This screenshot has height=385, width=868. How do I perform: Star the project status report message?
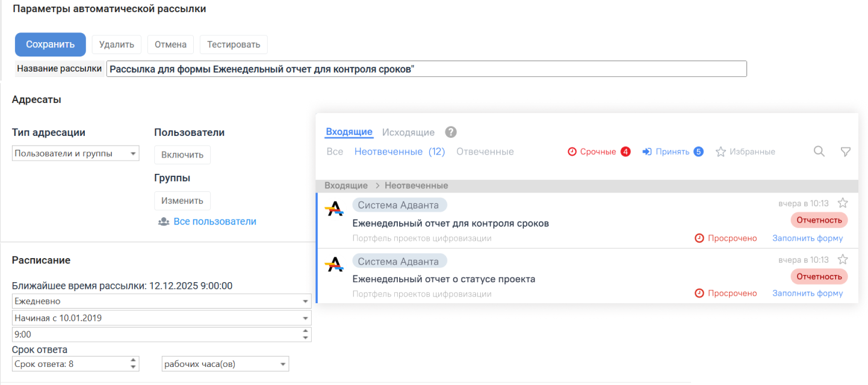click(x=843, y=259)
